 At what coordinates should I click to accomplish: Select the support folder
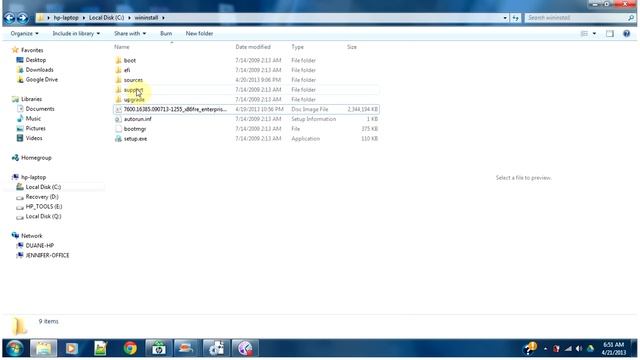133,90
